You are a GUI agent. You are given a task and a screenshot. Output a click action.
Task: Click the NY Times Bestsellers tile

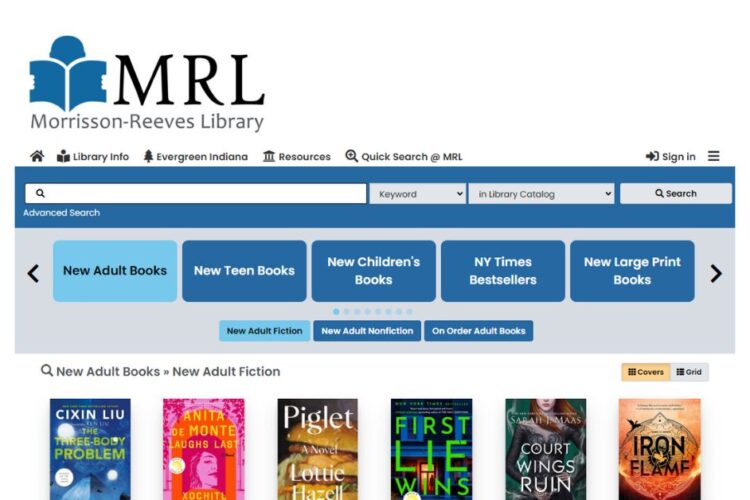503,271
